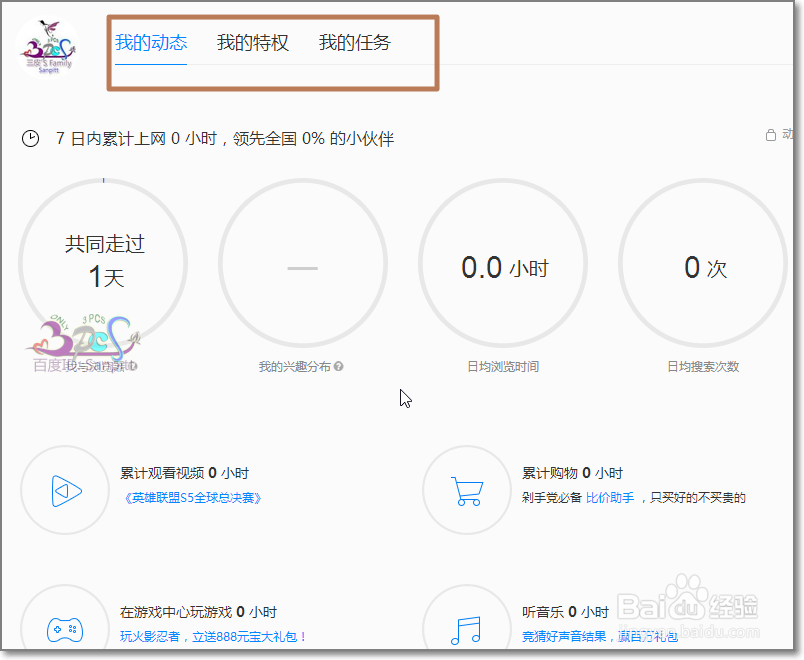The width and height of the screenshot is (804, 660).
Task: Click the 日均浏览时间 stat circle
Action: click(x=502, y=262)
